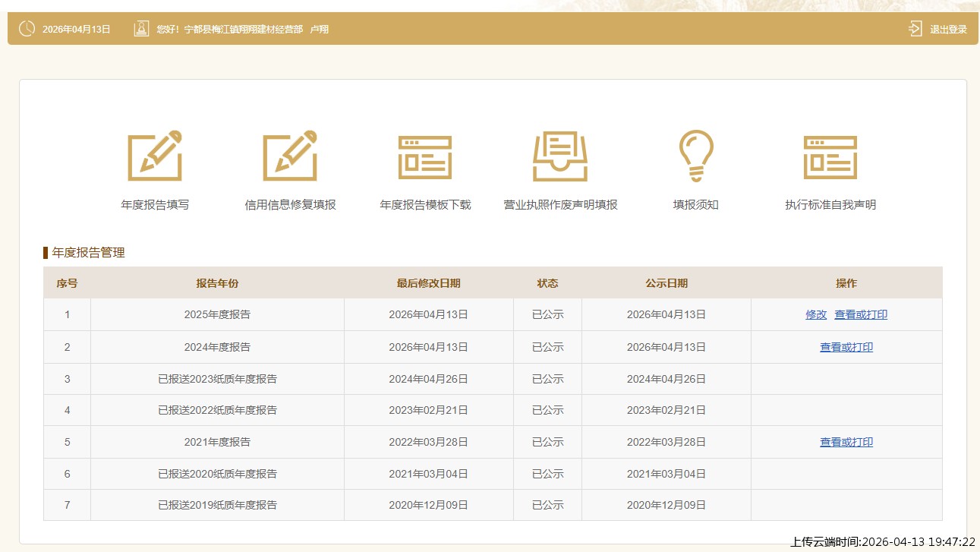Select the 公示日期 column header
Viewport: 980px width, 552px height.
(666, 283)
